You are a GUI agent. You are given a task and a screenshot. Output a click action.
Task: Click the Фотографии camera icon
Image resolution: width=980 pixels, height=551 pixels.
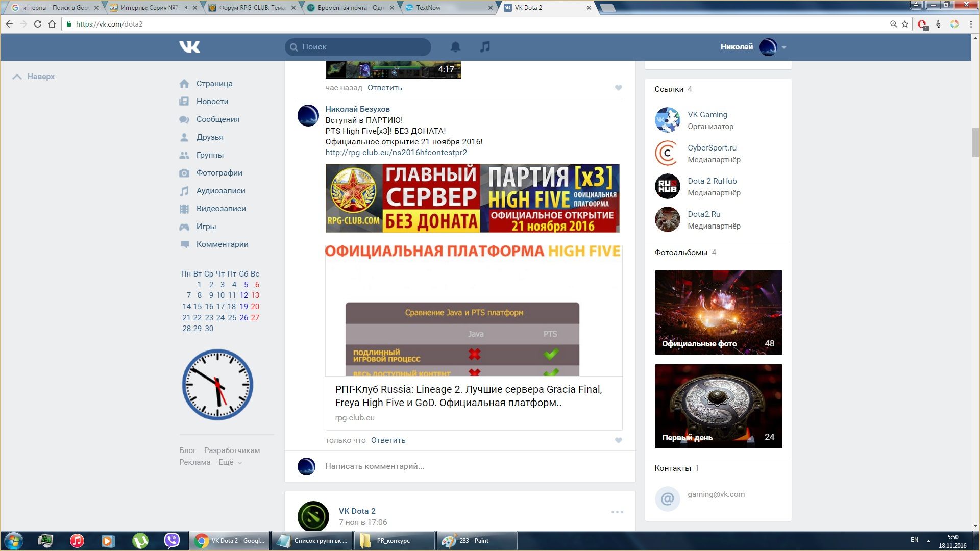pyautogui.click(x=184, y=173)
